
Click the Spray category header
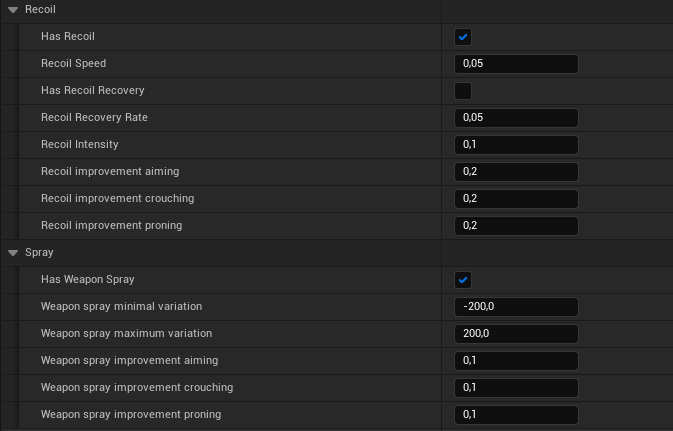39,253
